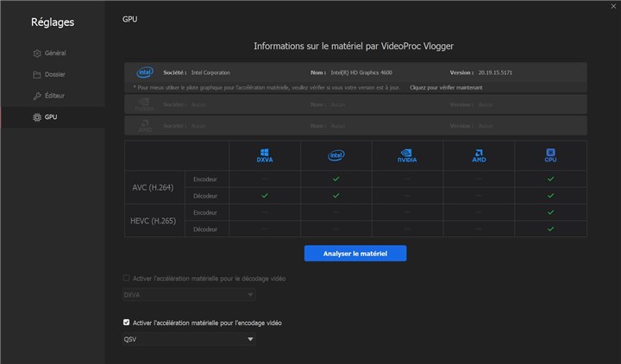Click 'Intel Corporation' company name text

210,72
